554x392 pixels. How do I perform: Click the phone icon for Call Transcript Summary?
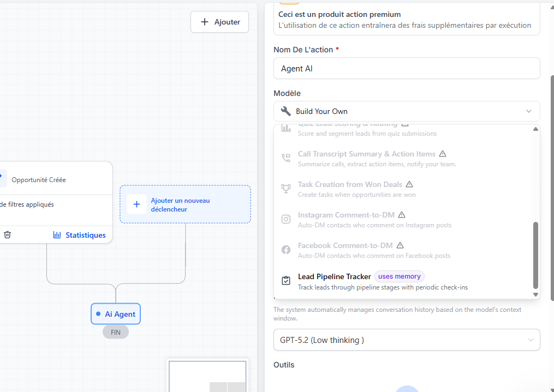tap(286, 158)
